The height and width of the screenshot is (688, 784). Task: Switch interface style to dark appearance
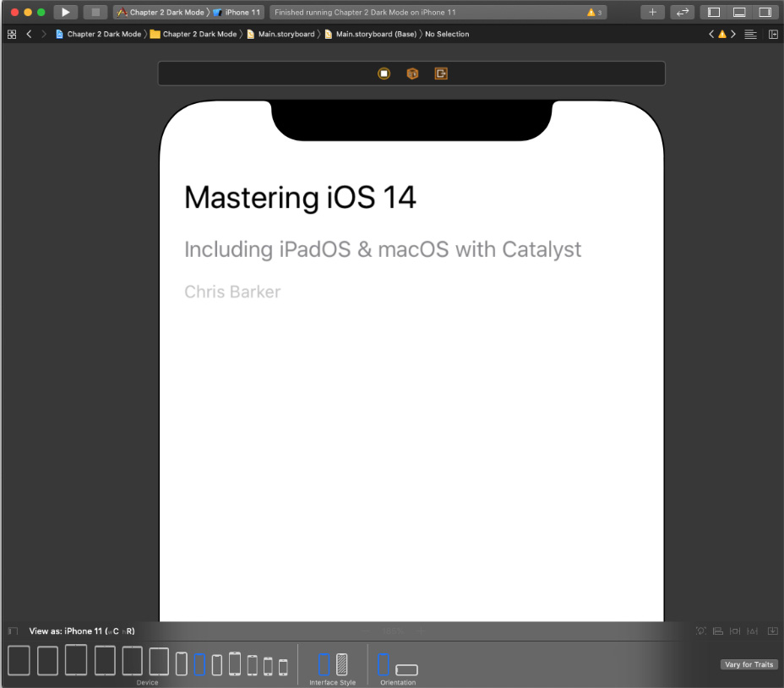click(342, 664)
